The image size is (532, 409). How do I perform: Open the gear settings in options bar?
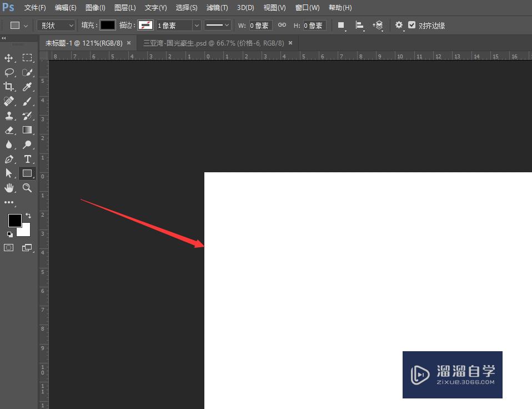[x=399, y=25]
